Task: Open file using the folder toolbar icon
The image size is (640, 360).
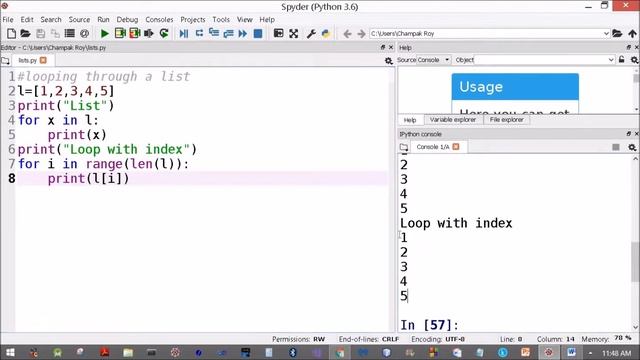Action: click(x=25, y=33)
